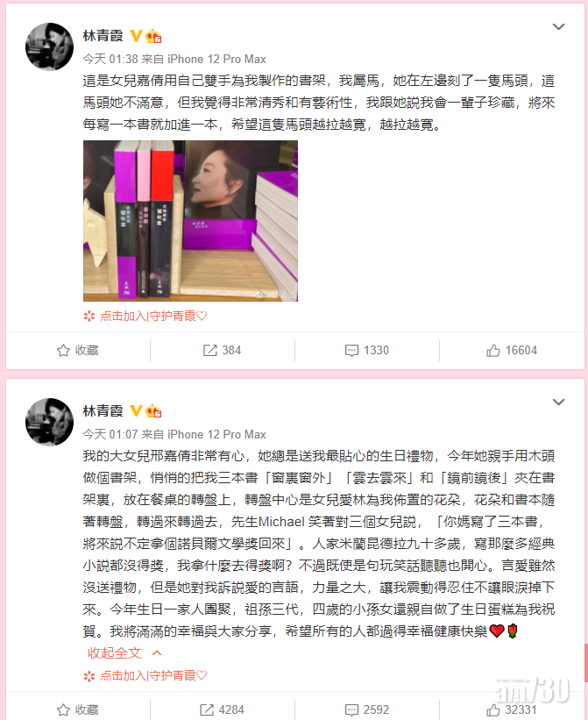
Task: Click the favorite star icon on the second post
Action: click(x=63, y=709)
